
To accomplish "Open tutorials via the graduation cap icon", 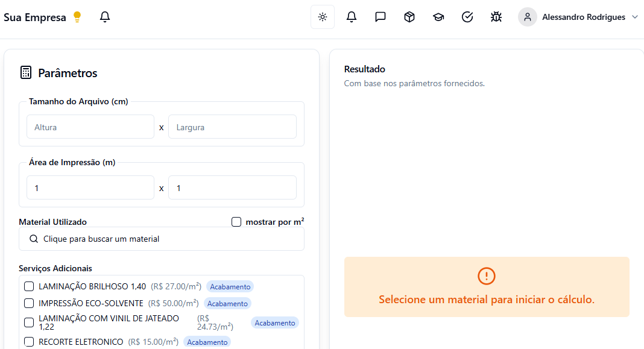I will pyautogui.click(x=438, y=17).
